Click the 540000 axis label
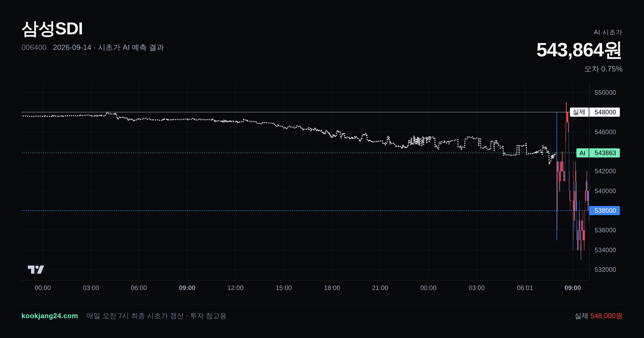Screen dimensions: 644x338 click(605, 191)
